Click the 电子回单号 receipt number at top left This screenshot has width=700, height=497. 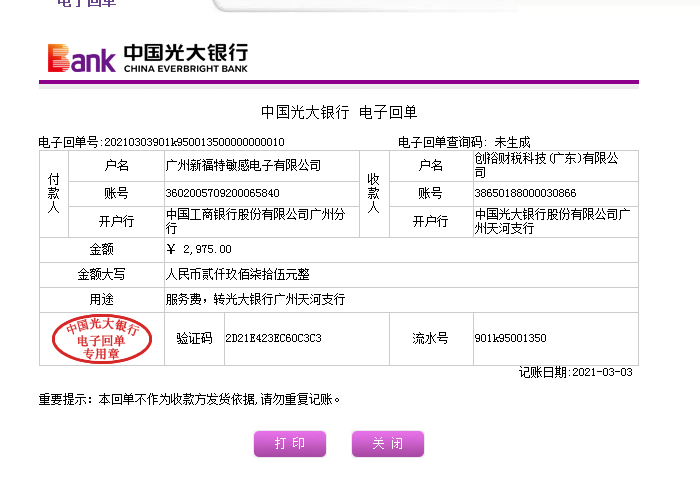pos(161,142)
